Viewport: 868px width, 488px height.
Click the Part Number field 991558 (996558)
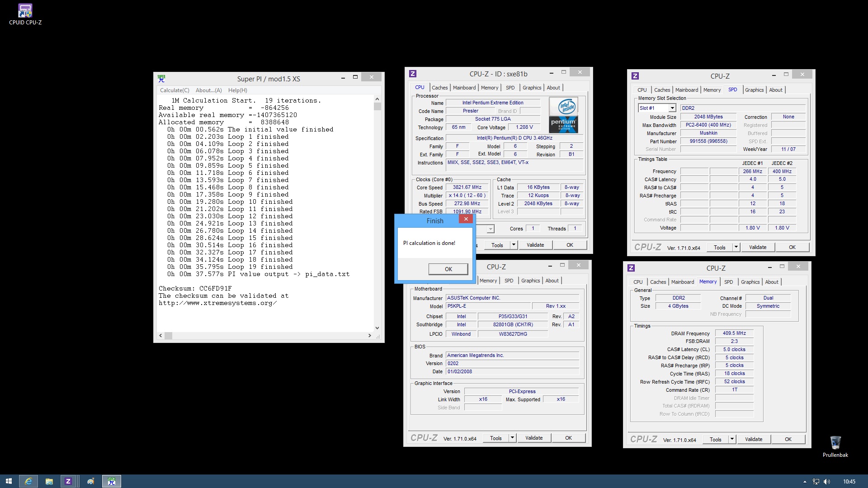click(x=708, y=141)
